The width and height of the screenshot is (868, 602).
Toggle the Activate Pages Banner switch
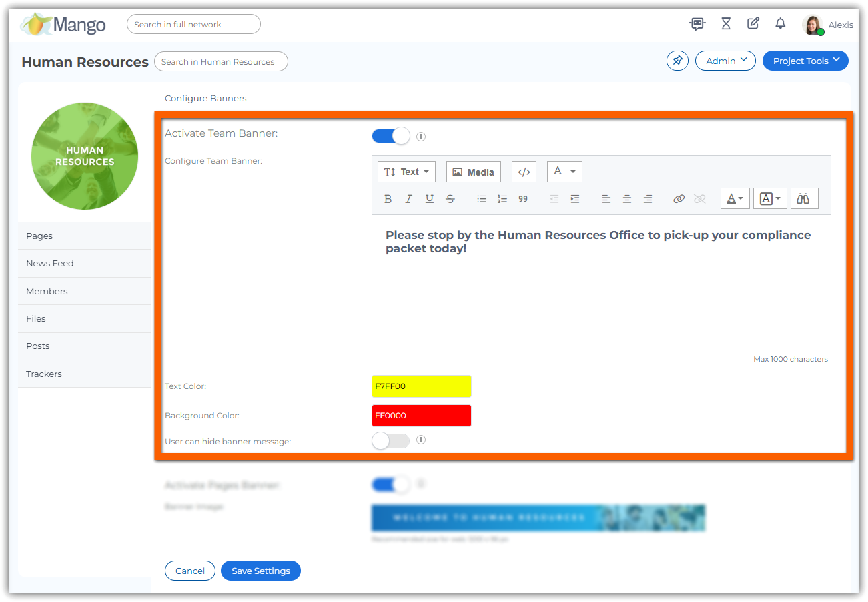[391, 485]
